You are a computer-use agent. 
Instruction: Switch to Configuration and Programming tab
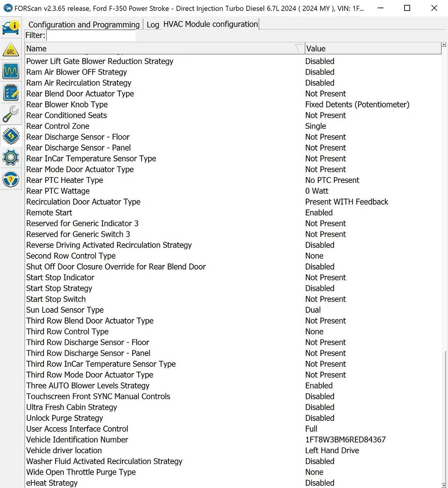(84, 25)
